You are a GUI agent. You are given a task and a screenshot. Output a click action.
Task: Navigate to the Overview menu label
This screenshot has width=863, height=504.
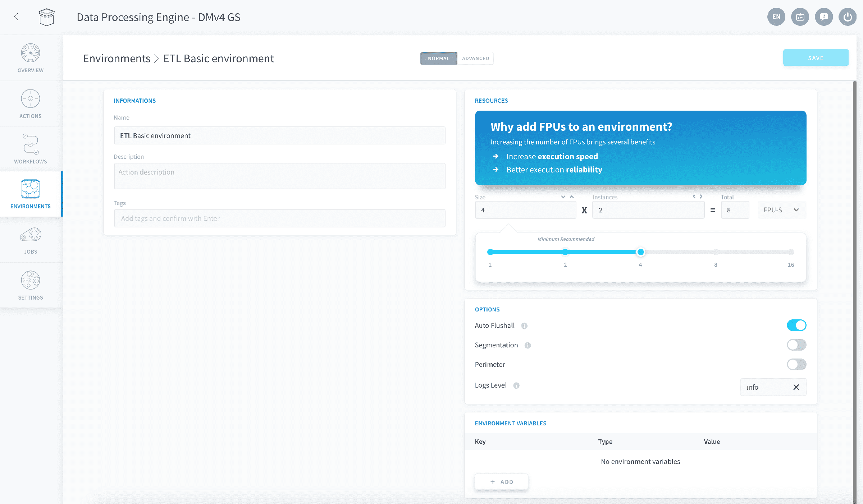31,70
